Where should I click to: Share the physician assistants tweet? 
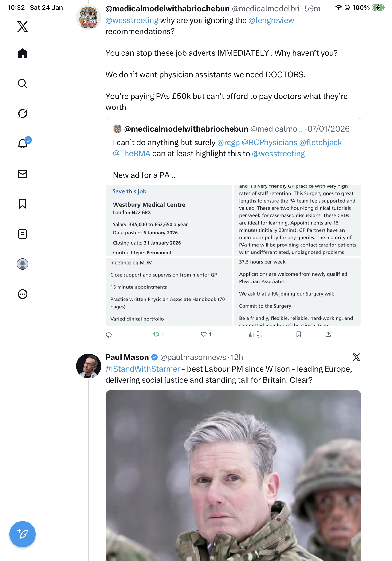328,334
